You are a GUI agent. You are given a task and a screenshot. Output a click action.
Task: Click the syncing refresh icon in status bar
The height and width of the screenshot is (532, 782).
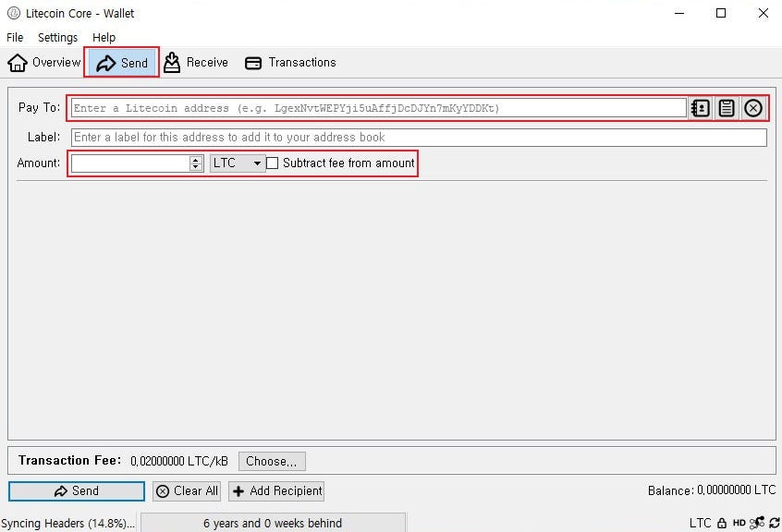[775, 523]
